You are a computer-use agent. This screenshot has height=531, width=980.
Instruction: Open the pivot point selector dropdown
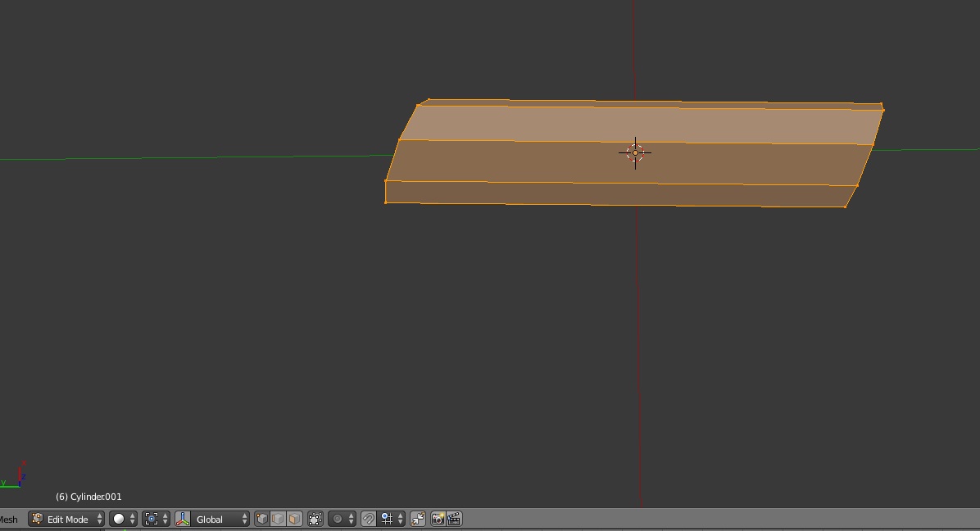point(157,520)
